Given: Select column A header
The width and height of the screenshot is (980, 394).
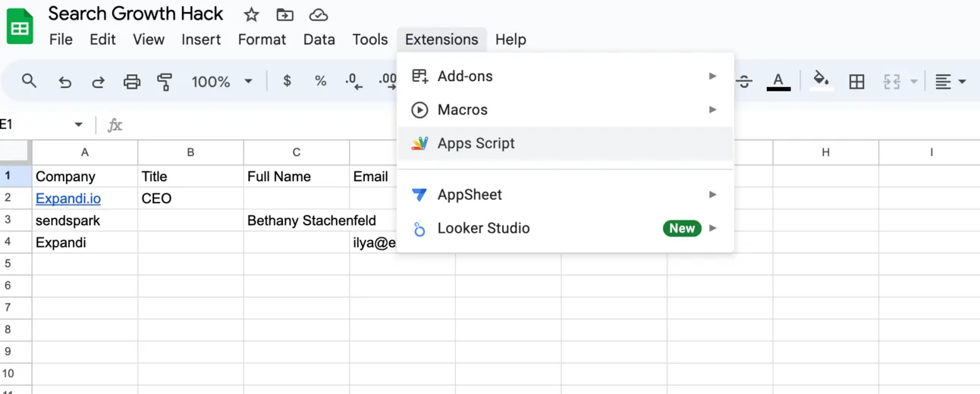Looking at the screenshot, I should point(85,152).
